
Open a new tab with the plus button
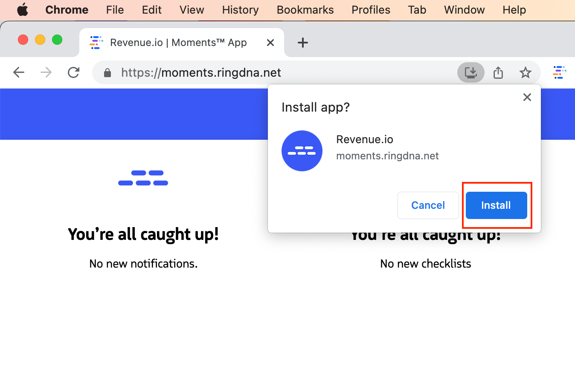click(303, 43)
